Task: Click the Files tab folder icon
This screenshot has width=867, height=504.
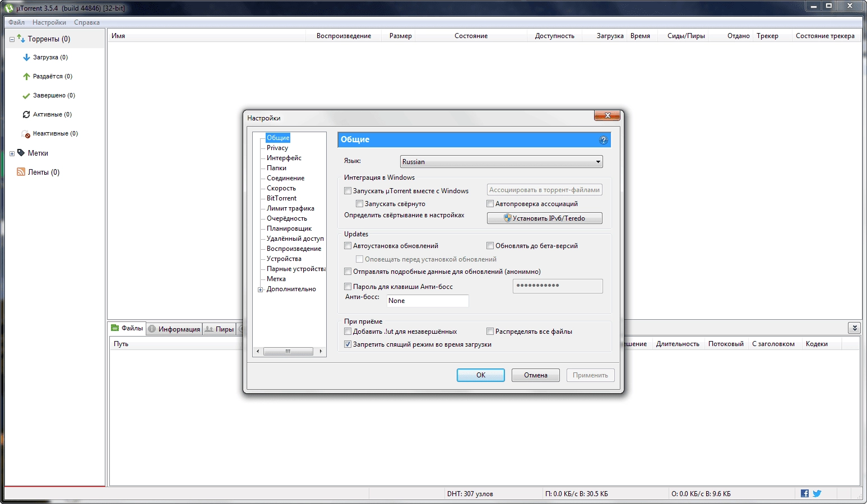Action: pos(115,328)
